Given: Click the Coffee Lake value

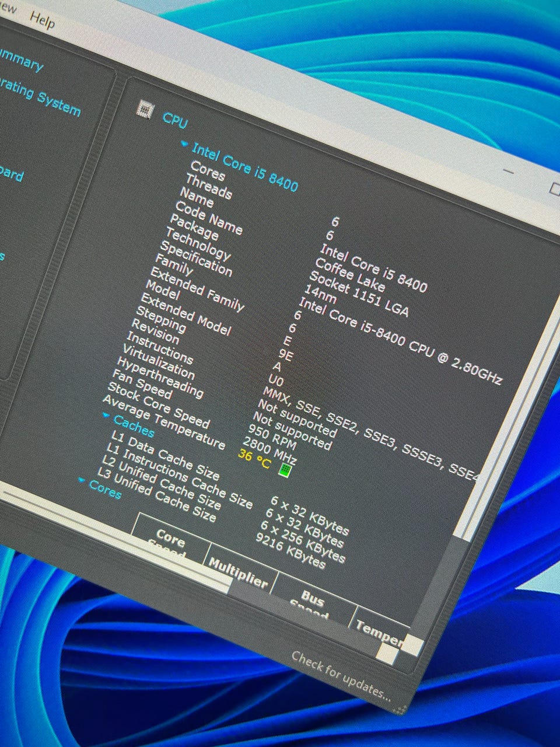Looking at the screenshot, I should [350, 274].
